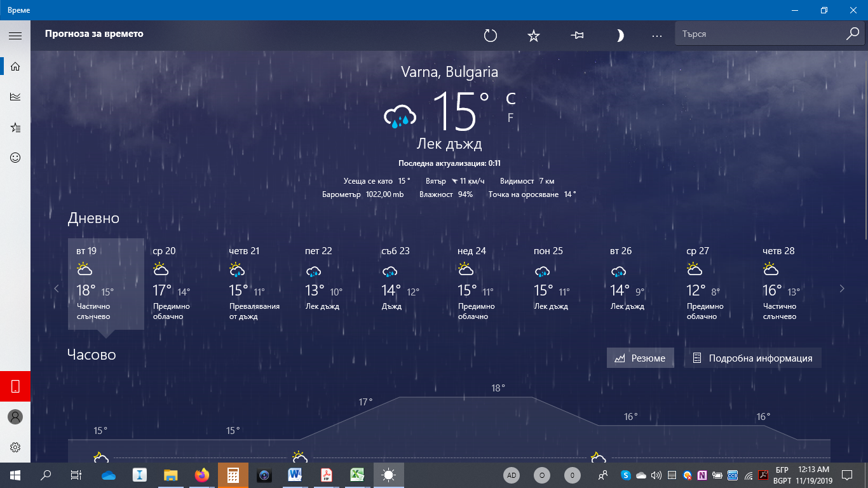
Task: Switch theme using the moon icon
Action: coord(620,36)
